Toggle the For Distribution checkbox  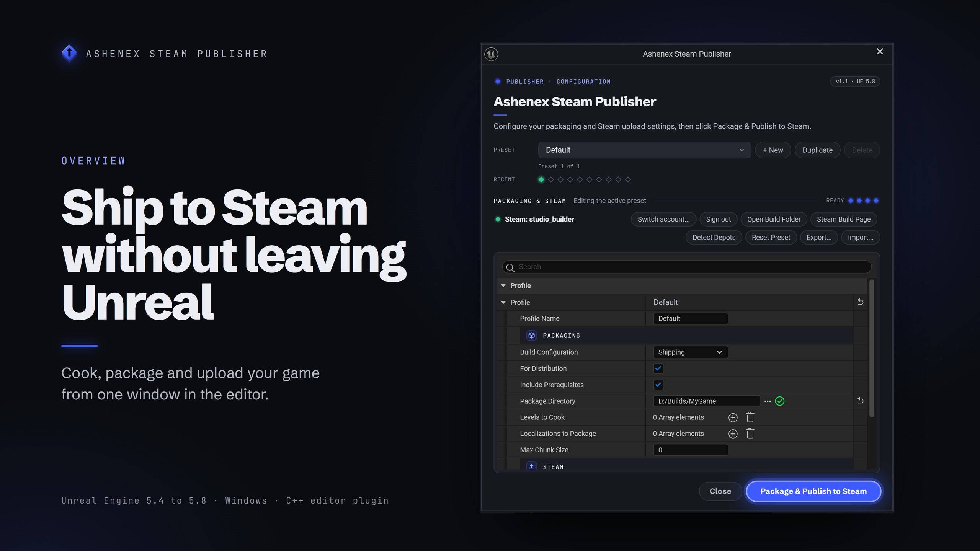coord(658,368)
